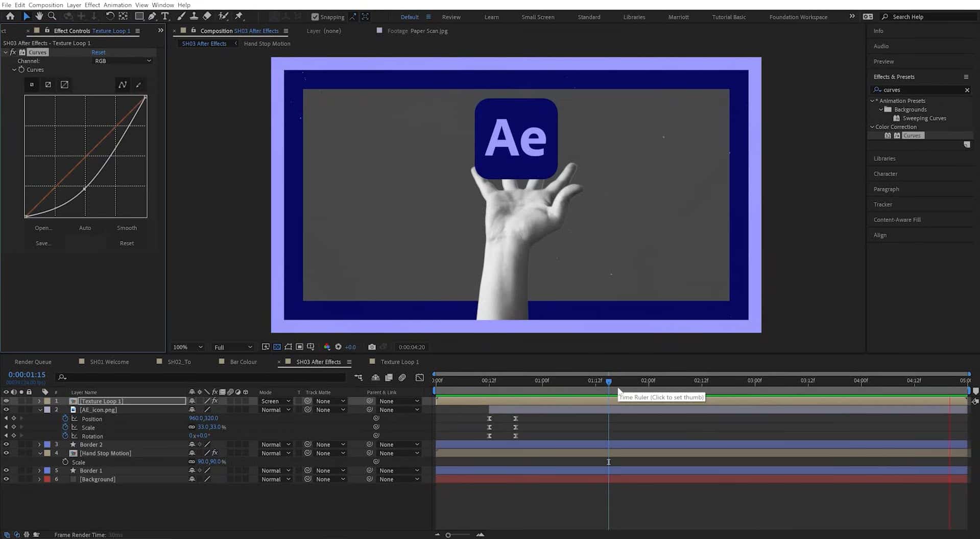Choose the Type tool

[165, 16]
